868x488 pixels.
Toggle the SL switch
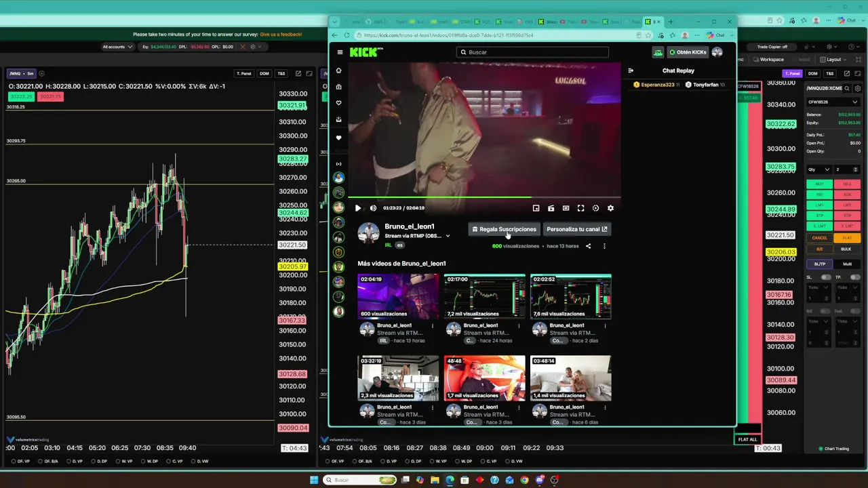point(826,277)
